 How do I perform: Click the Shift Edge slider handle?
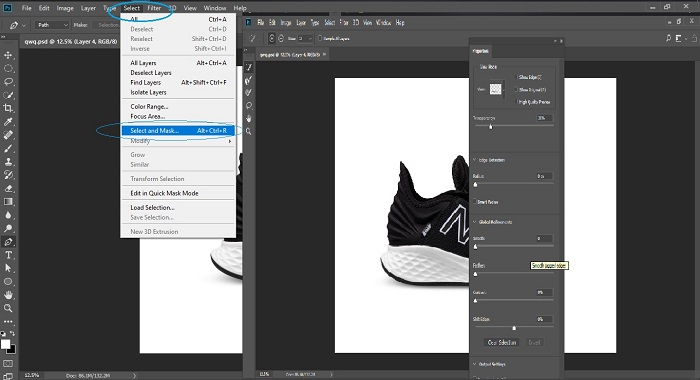click(x=514, y=328)
